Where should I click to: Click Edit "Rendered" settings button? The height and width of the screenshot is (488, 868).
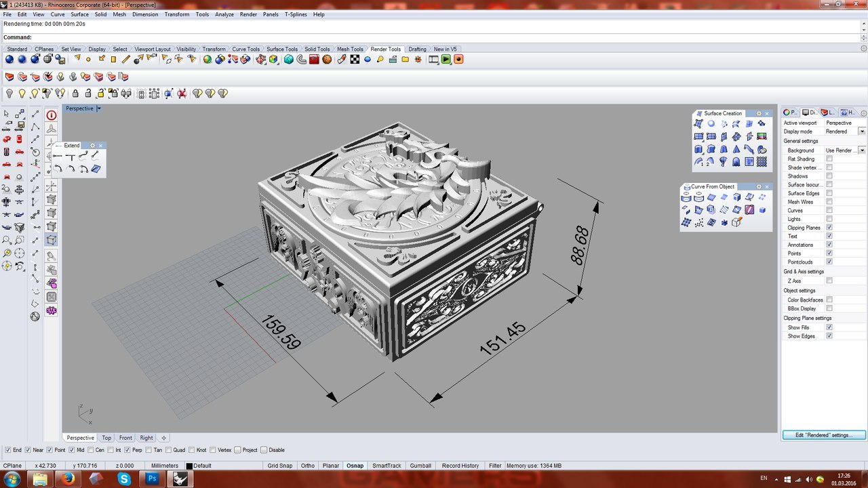click(x=824, y=435)
